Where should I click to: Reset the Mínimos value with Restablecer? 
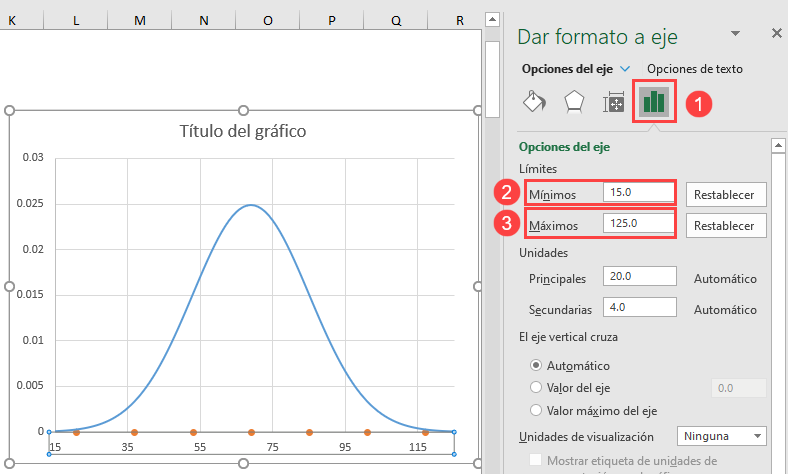click(x=726, y=195)
